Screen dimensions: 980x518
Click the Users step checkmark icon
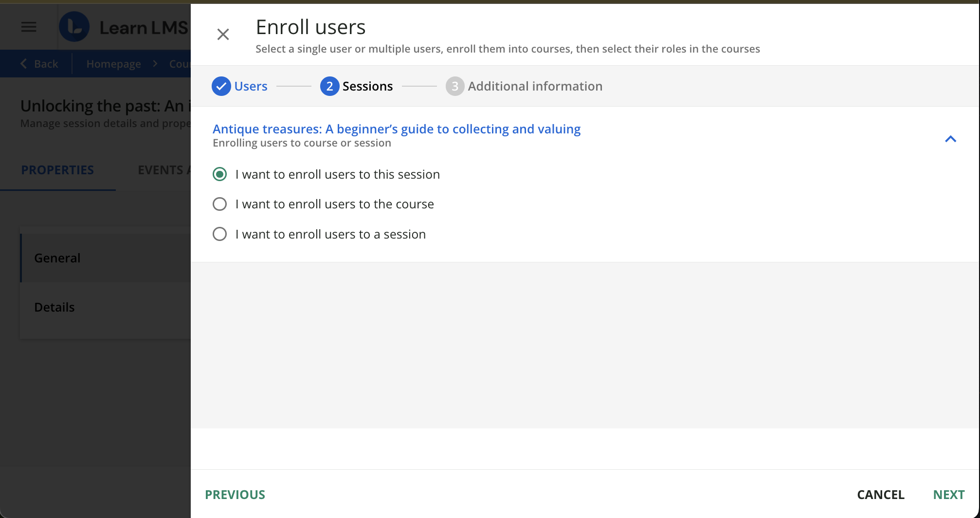221,86
